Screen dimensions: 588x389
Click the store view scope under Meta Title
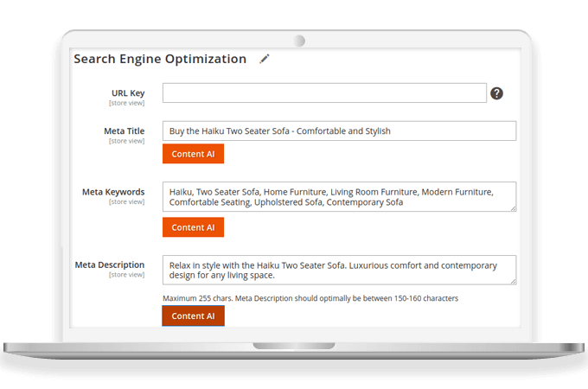(126, 141)
